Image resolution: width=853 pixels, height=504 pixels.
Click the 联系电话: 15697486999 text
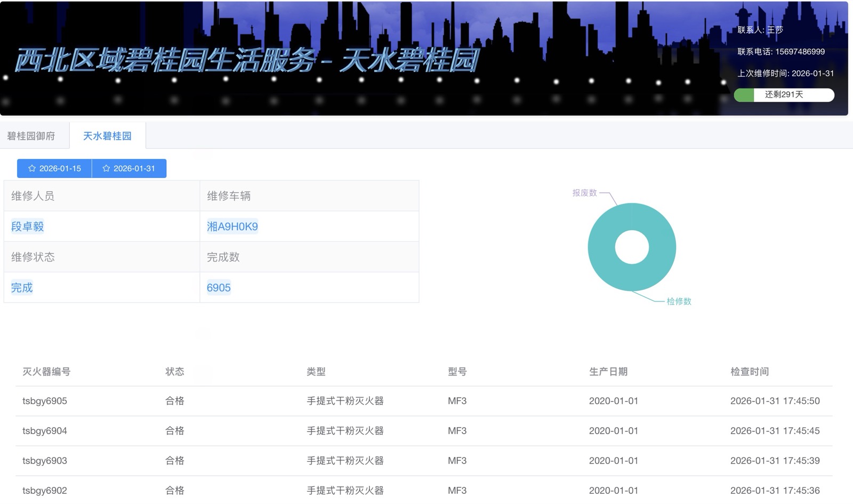pyautogui.click(x=781, y=52)
